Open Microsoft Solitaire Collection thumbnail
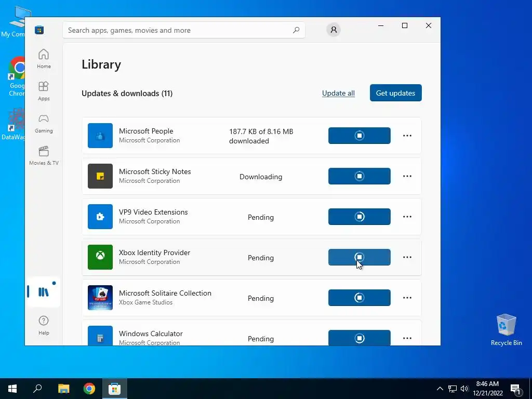Image resolution: width=532 pixels, height=399 pixels. point(100,298)
